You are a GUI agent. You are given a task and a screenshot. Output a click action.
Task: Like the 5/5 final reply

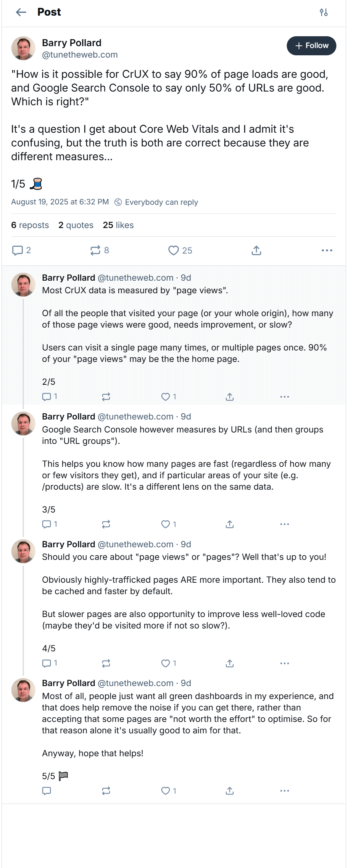(x=169, y=791)
